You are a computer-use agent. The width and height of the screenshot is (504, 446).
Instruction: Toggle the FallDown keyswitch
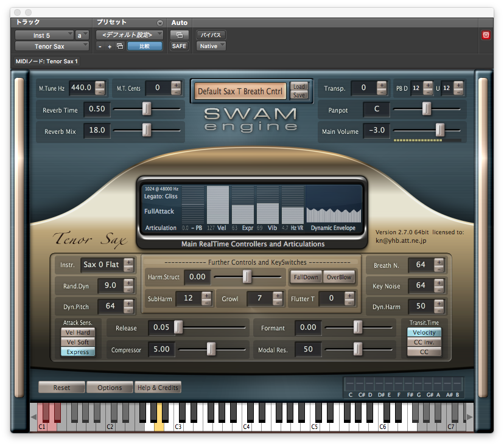[x=306, y=277]
